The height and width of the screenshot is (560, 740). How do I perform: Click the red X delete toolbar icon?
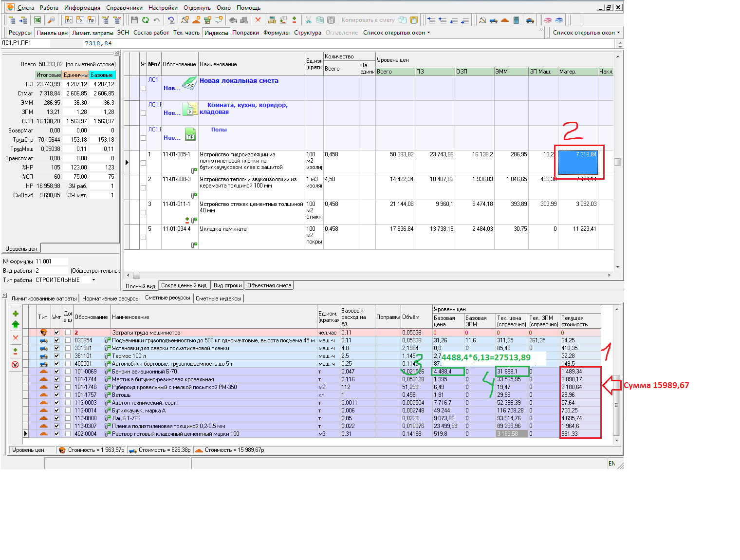pos(258,20)
